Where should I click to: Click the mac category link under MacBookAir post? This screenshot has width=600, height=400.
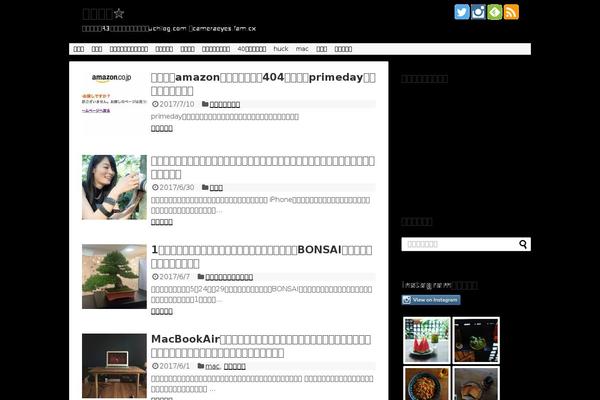point(212,366)
